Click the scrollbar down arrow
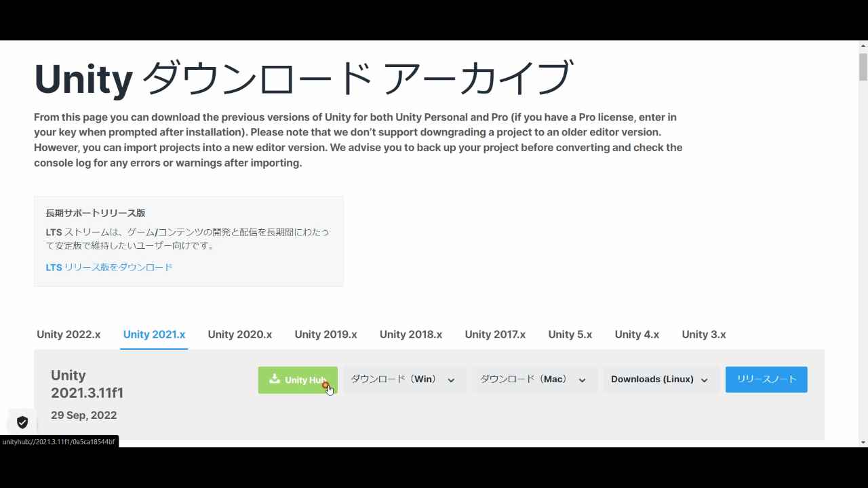The image size is (868, 488). pos(863,442)
